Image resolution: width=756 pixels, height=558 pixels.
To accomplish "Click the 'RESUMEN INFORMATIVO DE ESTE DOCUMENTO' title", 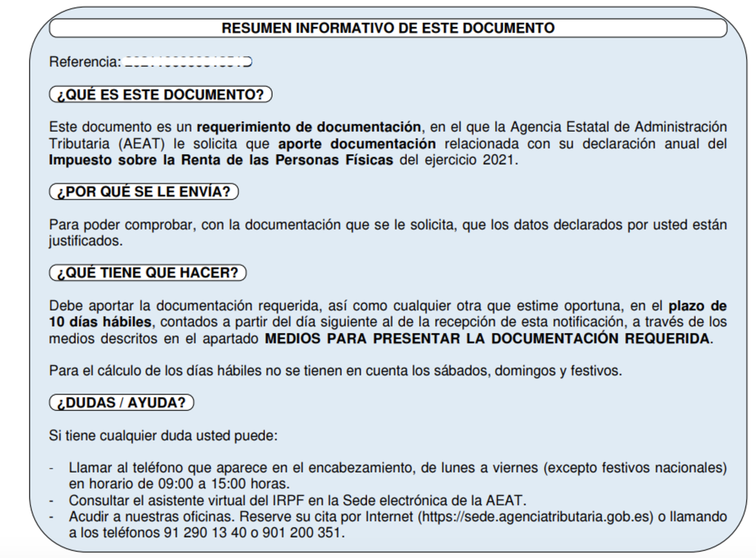I will (x=388, y=28).
